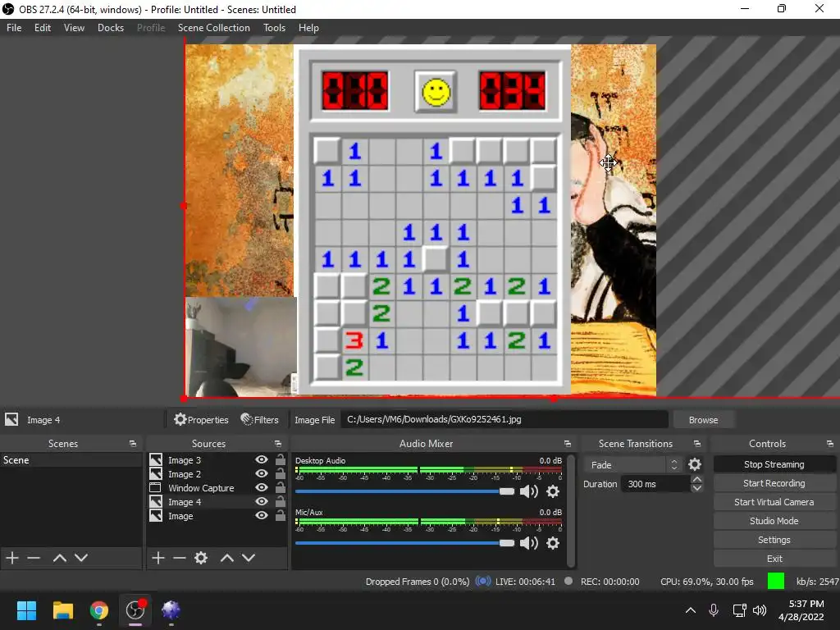This screenshot has width=840, height=630.
Task: Open Settings from Controls panel
Action: 774,540
